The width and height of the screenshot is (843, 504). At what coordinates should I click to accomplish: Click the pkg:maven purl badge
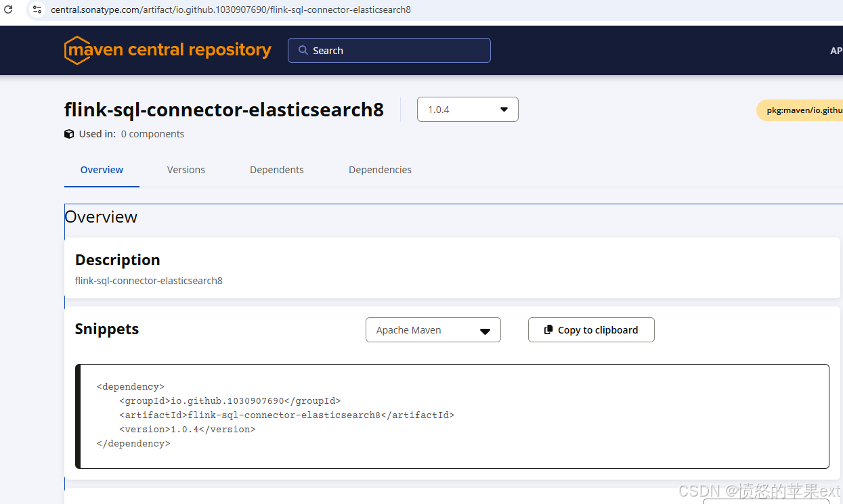pyautogui.click(x=800, y=110)
